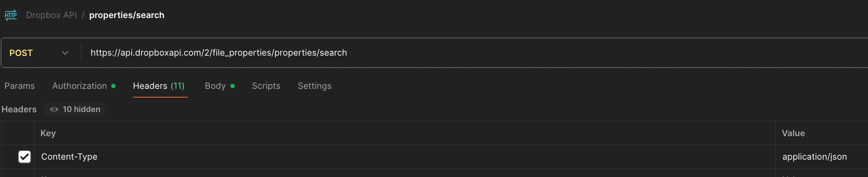Click the HTTP request type icon
Screen dimensions: 868x177
tap(11, 15)
